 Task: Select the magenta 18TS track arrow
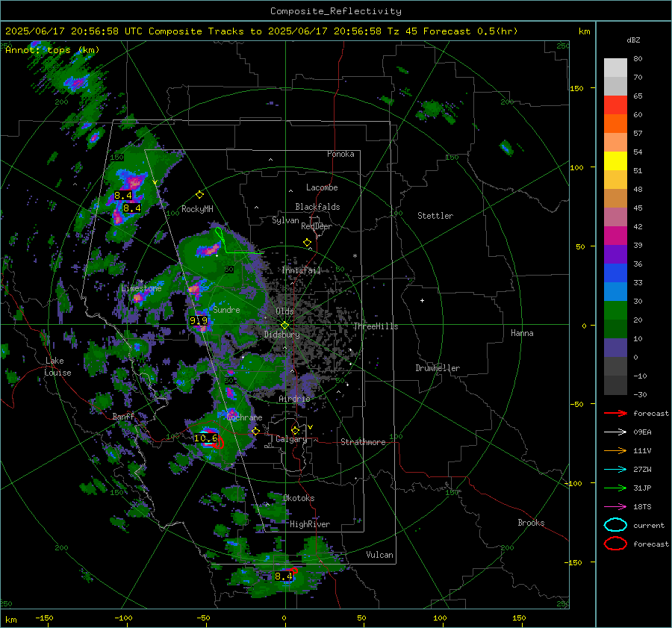coord(615,507)
